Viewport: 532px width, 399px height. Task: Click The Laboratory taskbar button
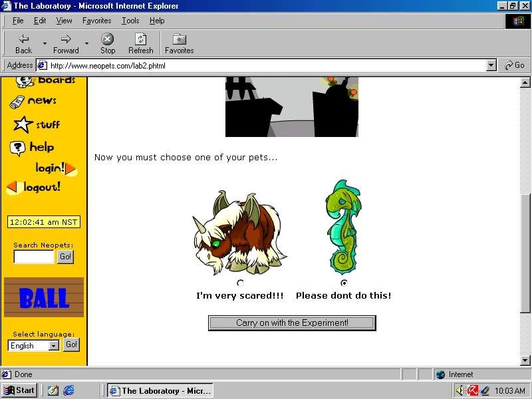(x=160, y=390)
